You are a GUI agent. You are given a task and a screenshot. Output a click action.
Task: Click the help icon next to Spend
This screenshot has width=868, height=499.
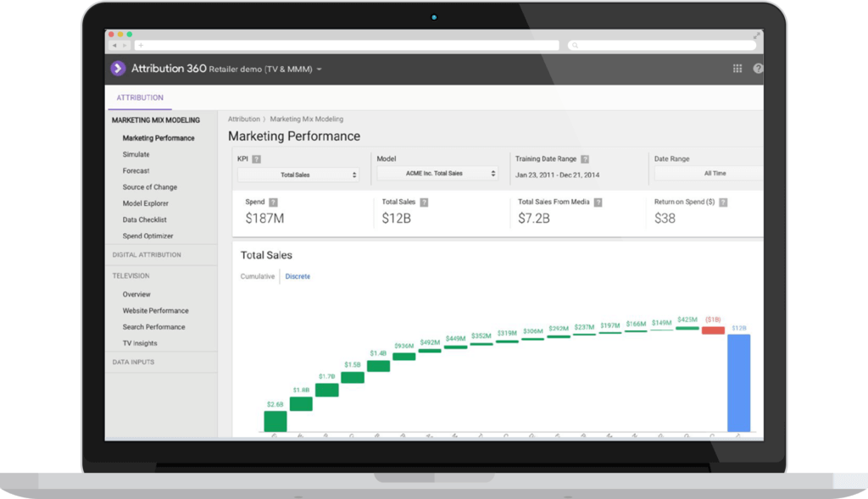(273, 202)
